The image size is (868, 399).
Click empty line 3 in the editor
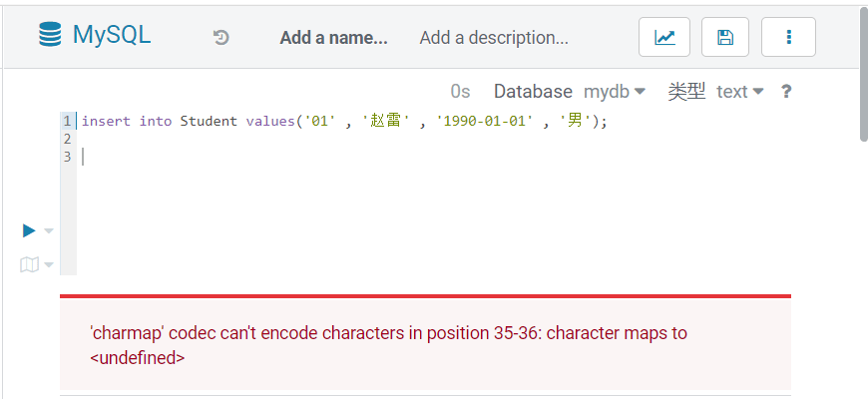[299, 157]
